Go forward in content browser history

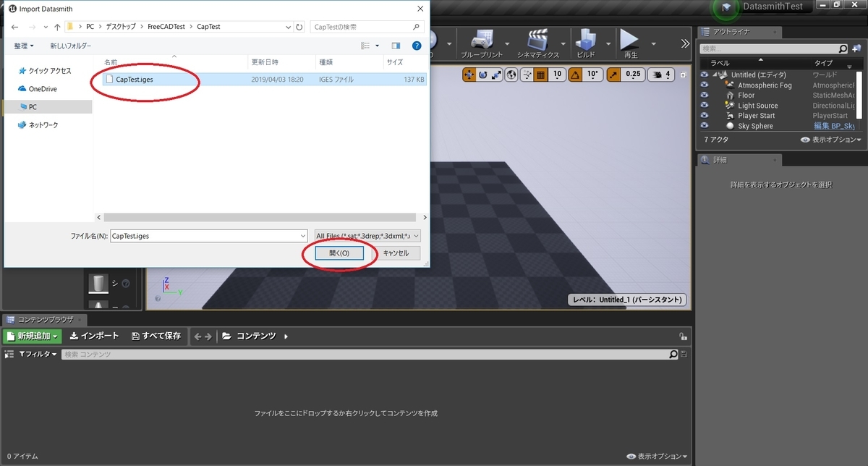click(208, 336)
